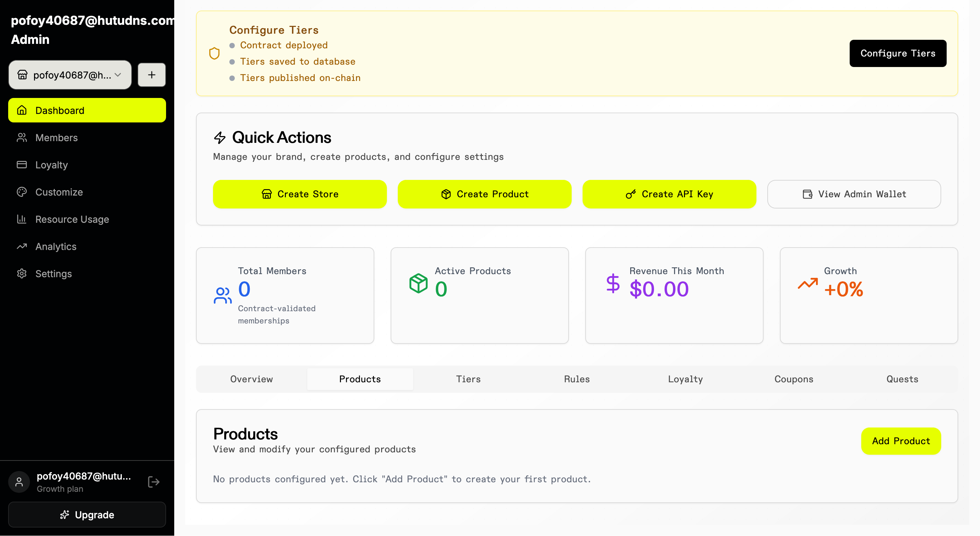Click the logout icon beside user profile
980x536 pixels.
pyautogui.click(x=153, y=482)
